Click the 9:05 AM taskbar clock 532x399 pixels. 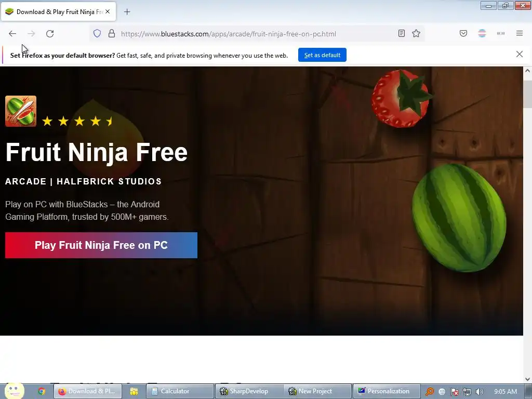pos(506,392)
